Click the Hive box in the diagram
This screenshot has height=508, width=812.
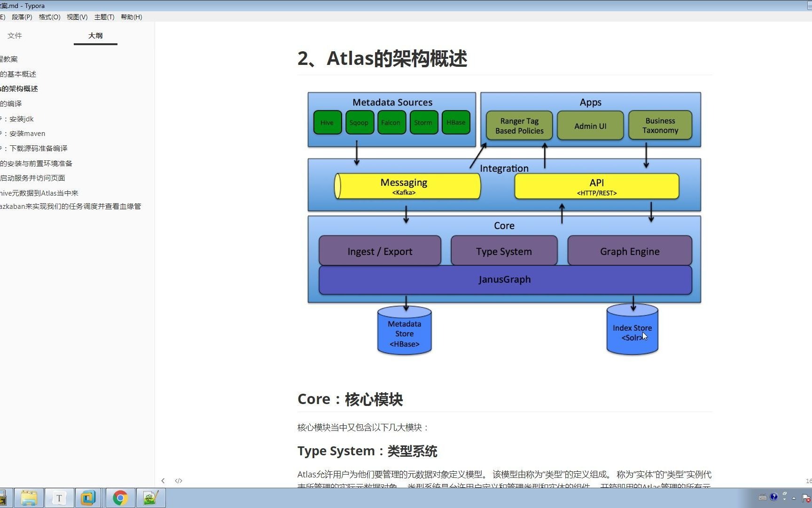328,122
